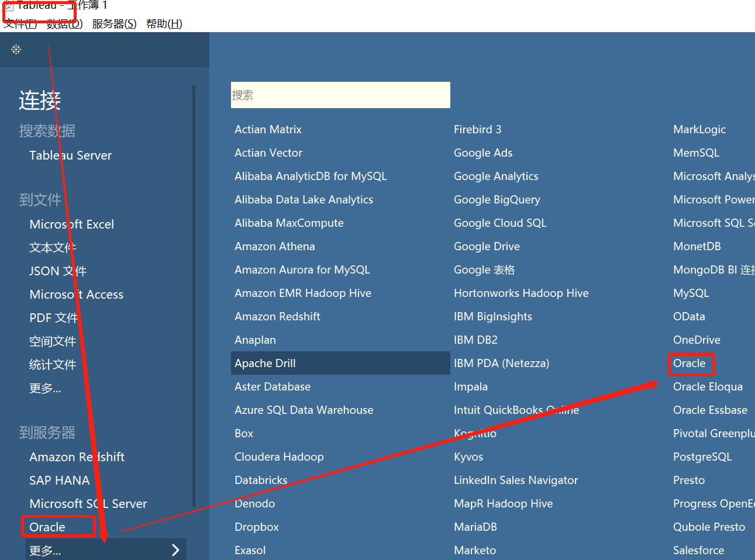
Task: Open the 数据(D) menu
Action: [x=64, y=24]
